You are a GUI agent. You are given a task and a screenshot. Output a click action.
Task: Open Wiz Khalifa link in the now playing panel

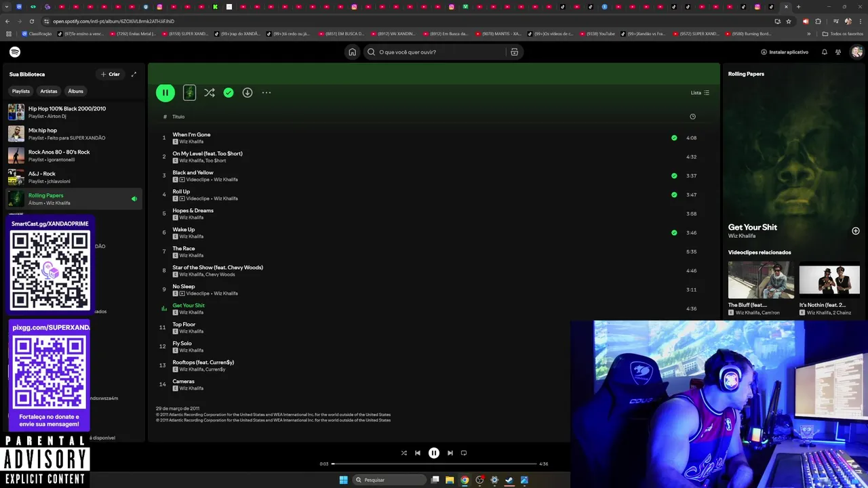point(742,236)
